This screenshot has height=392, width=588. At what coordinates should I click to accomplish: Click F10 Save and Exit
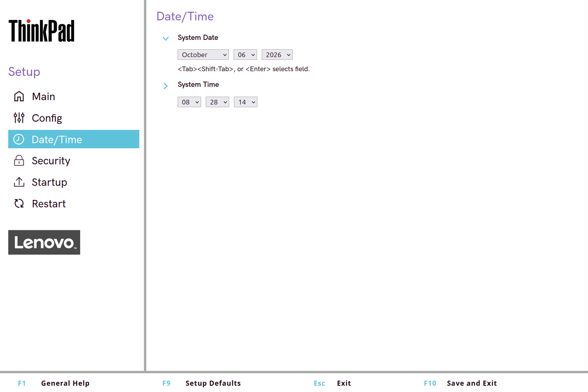coord(460,383)
